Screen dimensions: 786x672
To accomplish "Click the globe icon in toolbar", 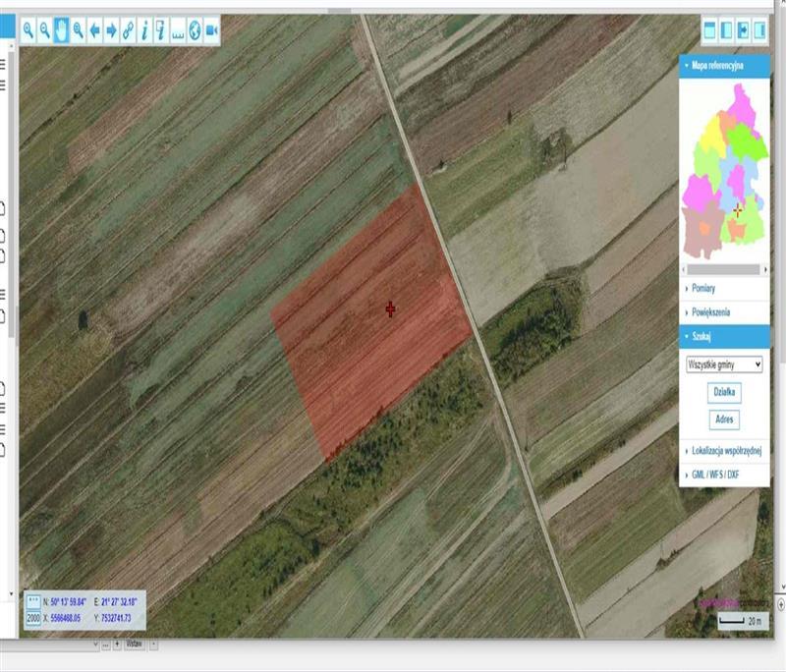I will (195, 30).
